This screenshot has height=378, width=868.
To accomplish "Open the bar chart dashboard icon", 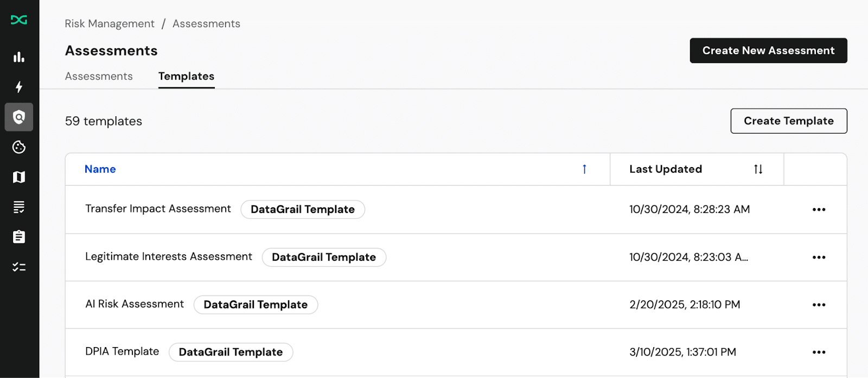I will click(x=19, y=57).
